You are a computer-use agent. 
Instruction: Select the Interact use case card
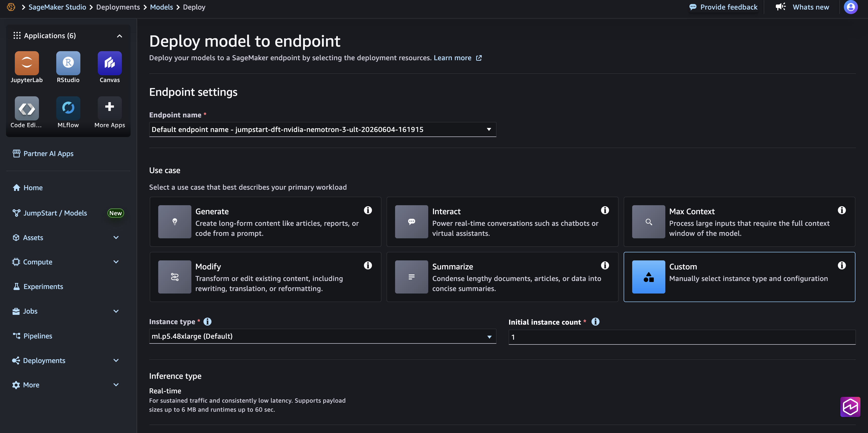click(502, 222)
